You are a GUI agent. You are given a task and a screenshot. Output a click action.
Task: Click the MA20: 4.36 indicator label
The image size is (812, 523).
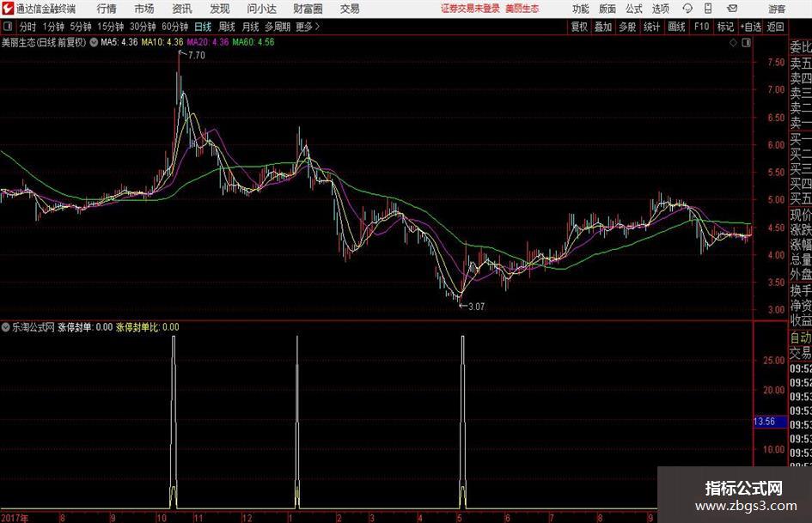pyautogui.click(x=208, y=42)
